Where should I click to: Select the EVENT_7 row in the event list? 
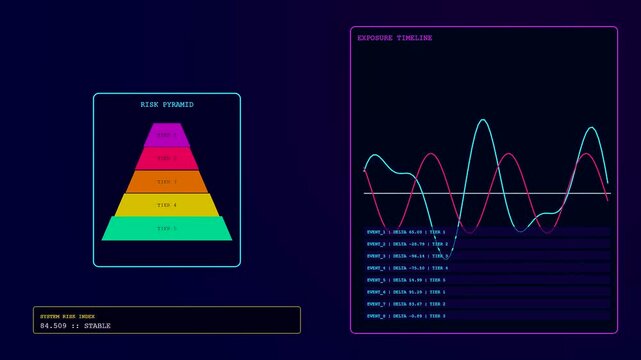(487, 304)
